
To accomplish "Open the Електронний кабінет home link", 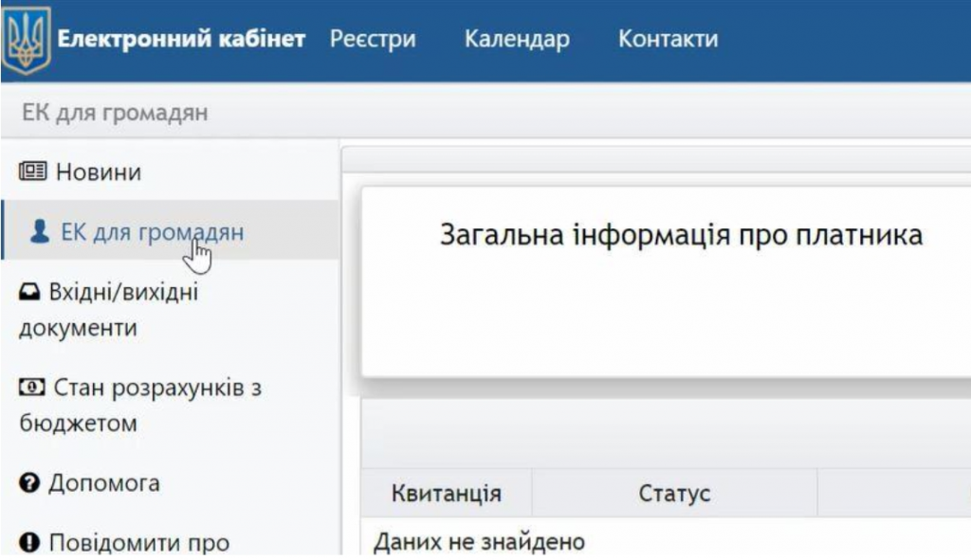I will click(181, 39).
